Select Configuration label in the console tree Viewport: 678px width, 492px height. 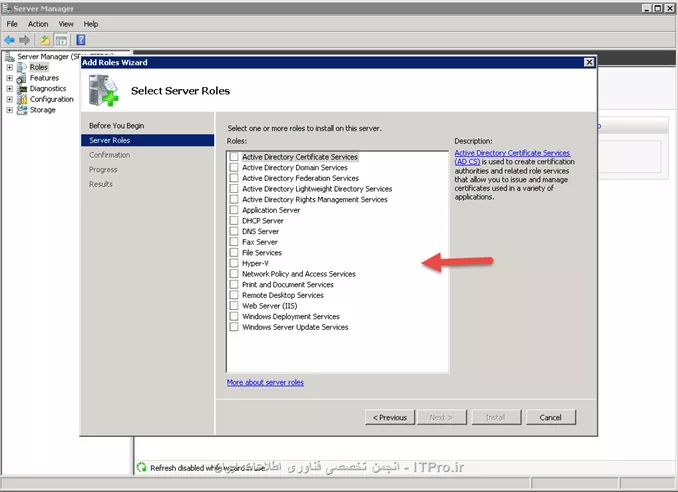(x=51, y=99)
